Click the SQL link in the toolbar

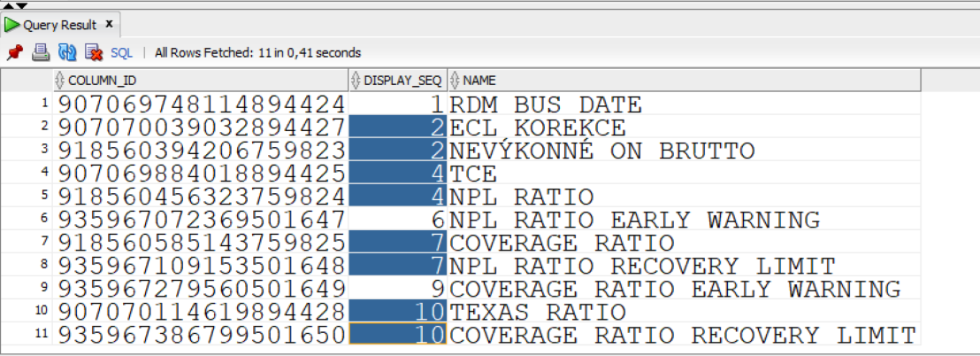122,53
